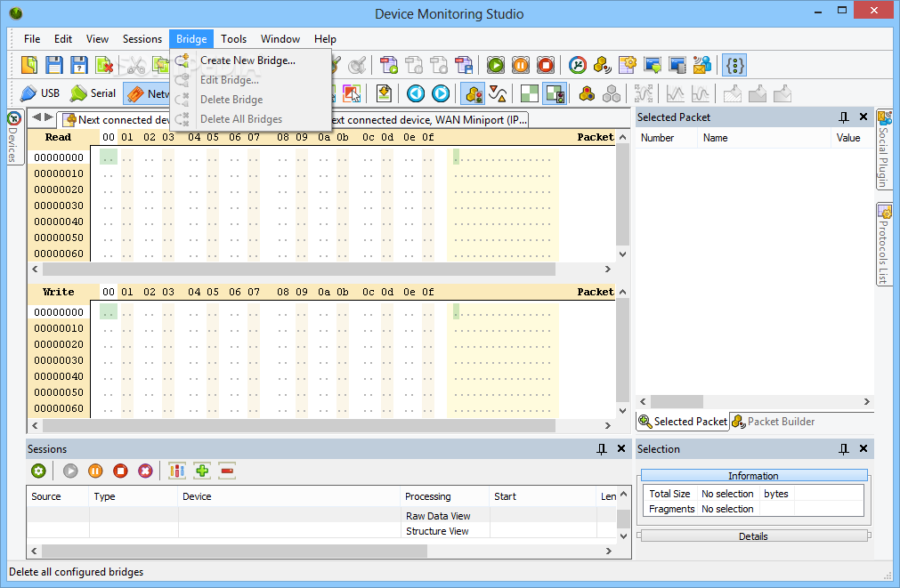Image resolution: width=900 pixels, height=588 pixels.
Task: Click the document with green play badge icon
Action: (389, 65)
